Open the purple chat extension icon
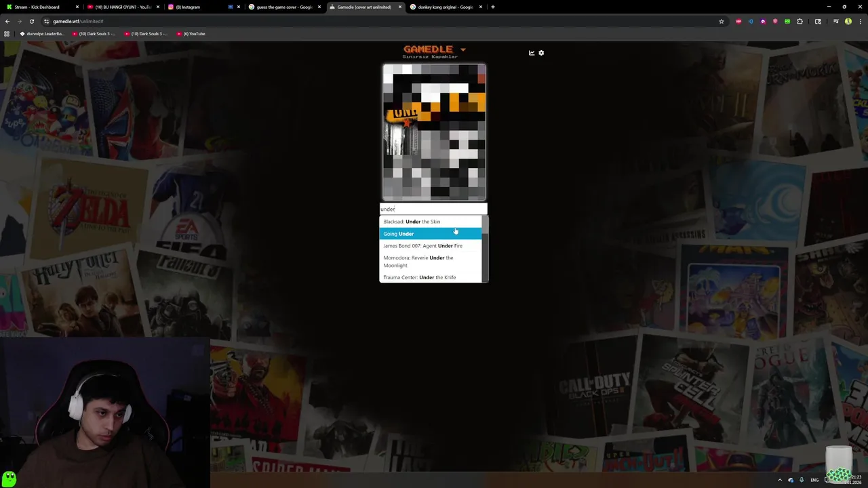The width and height of the screenshot is (868, 488). pyautogui.click(x=763, y=21)
